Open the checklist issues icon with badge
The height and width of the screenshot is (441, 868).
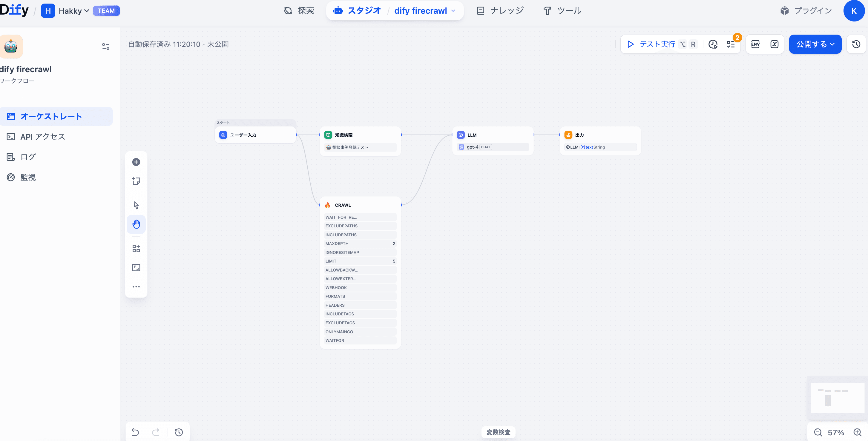[x=731, y=44]
